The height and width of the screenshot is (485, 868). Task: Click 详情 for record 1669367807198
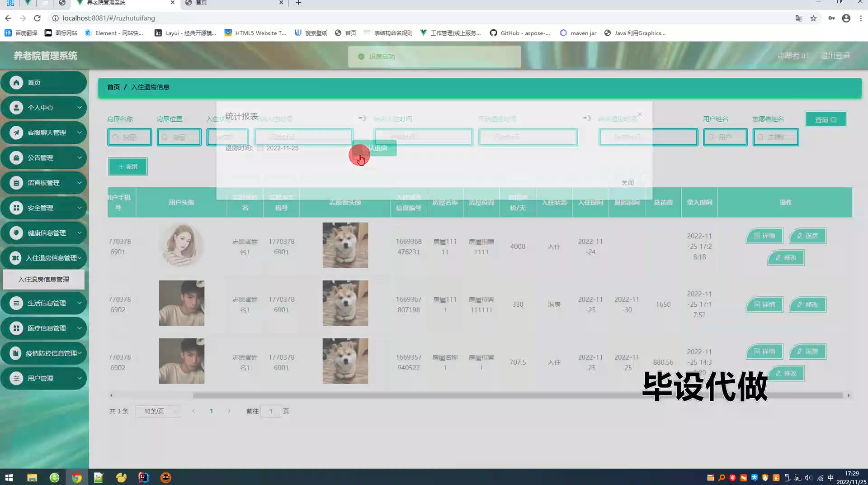[764, 304]
